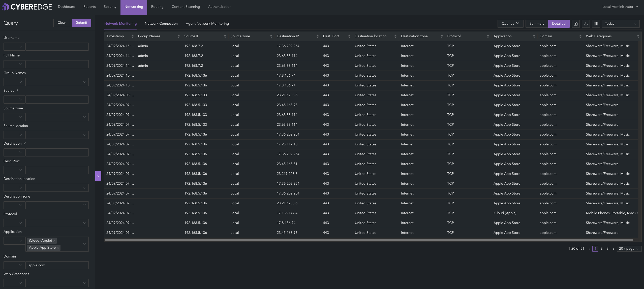Expand the Protocol value dropdown
The height and width of the screenshot is (289, 644).
[x=57, y=223]
